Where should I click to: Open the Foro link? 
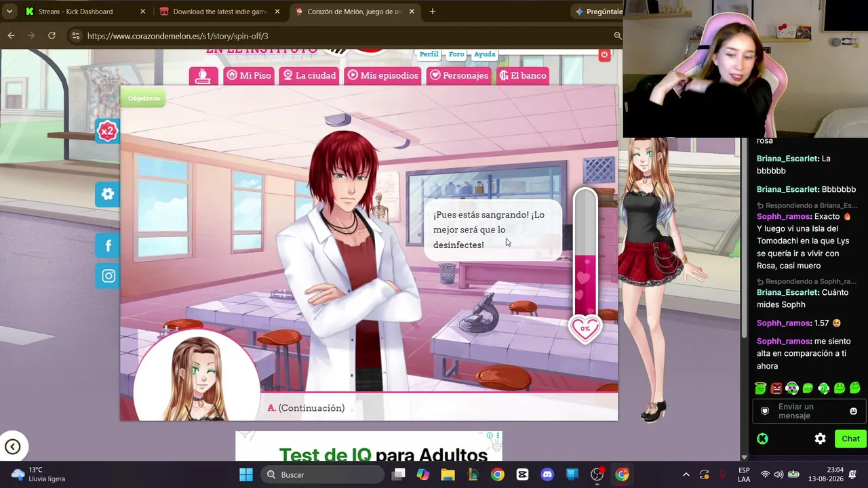(456, 54)
